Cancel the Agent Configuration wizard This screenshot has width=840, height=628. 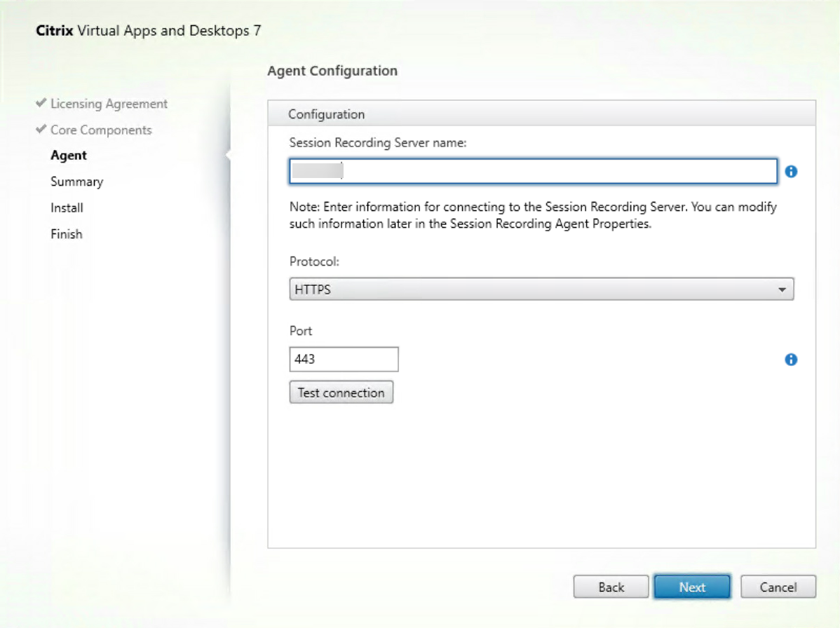pos(778,587)
